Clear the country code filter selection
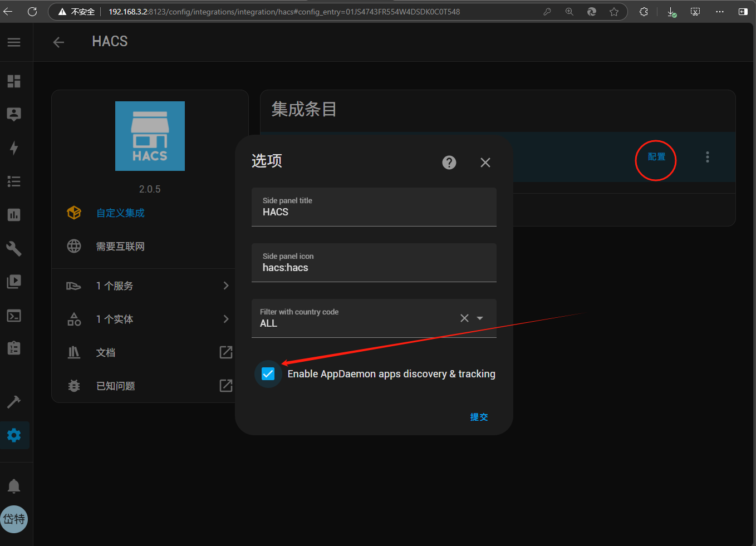The height and width of the screenshot is (546, 756). pos(464,318)
